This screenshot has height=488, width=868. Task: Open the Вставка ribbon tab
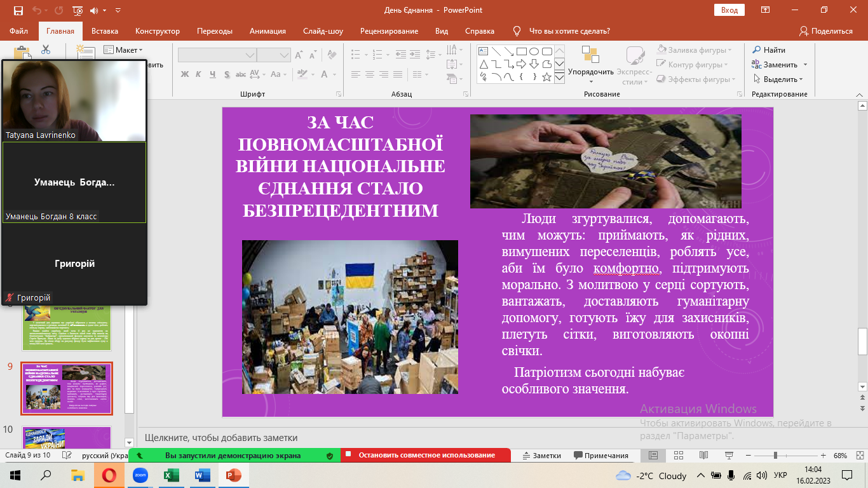[105, 31]
